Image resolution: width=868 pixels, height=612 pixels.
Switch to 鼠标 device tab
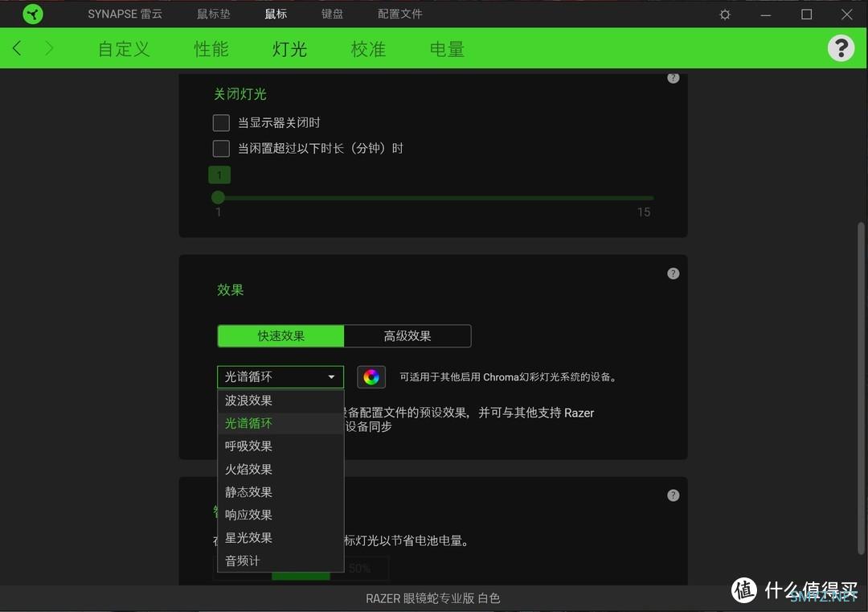pyautogui.click(x=276, y=14)
